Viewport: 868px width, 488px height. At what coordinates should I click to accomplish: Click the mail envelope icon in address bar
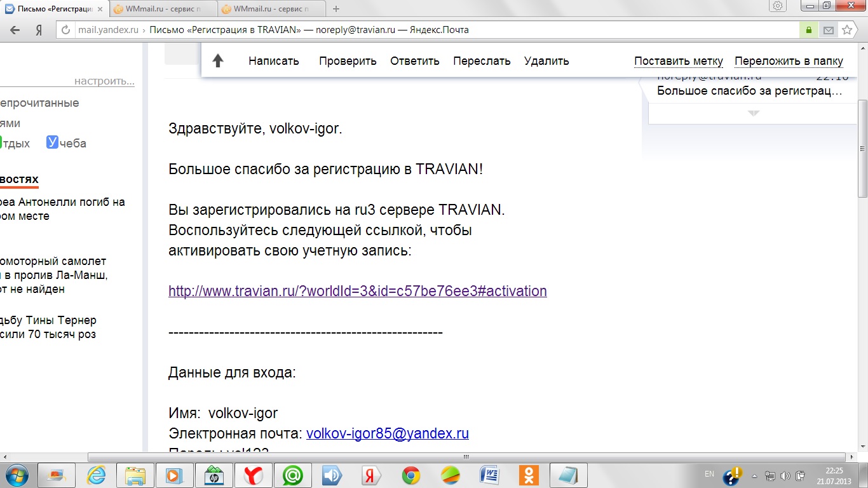tap(829, 30)
